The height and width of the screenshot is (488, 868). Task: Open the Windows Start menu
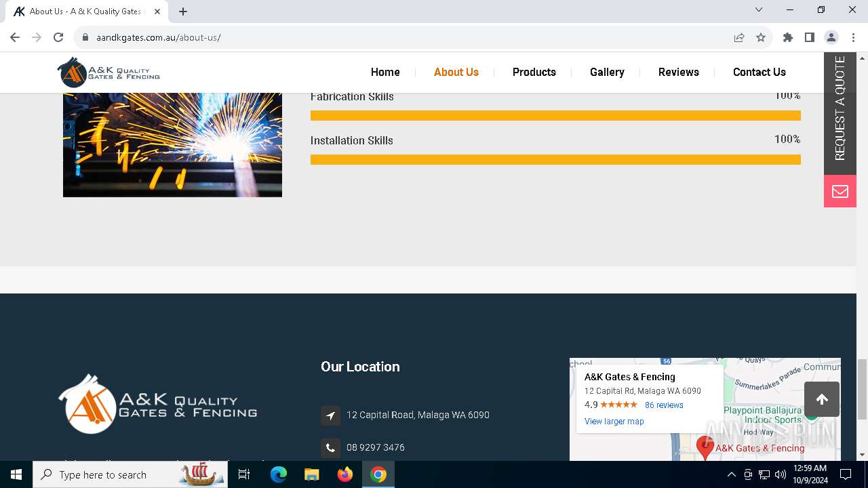16,474
